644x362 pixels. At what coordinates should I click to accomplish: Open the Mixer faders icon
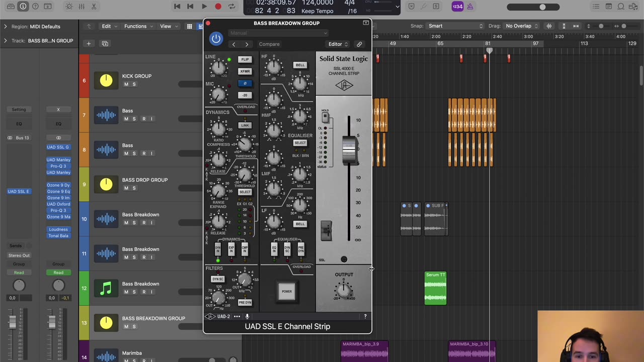pyautogui.click(x=82, y=7)
